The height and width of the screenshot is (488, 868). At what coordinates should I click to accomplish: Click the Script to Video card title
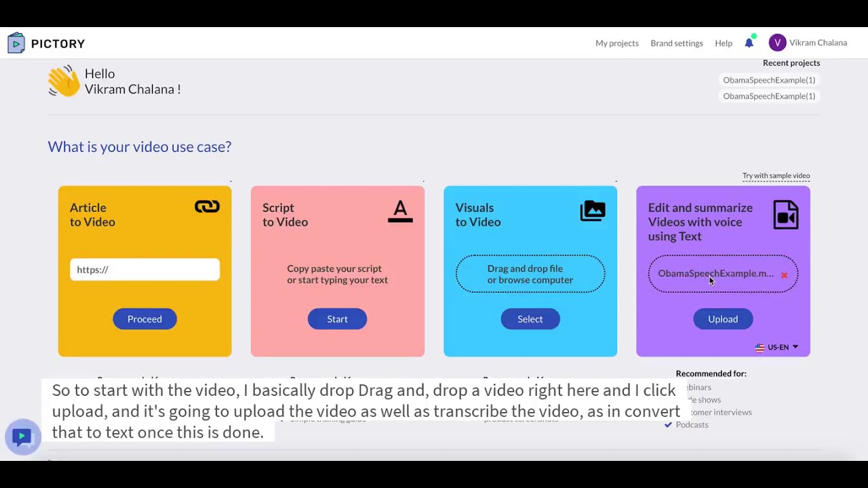point(285,215)
